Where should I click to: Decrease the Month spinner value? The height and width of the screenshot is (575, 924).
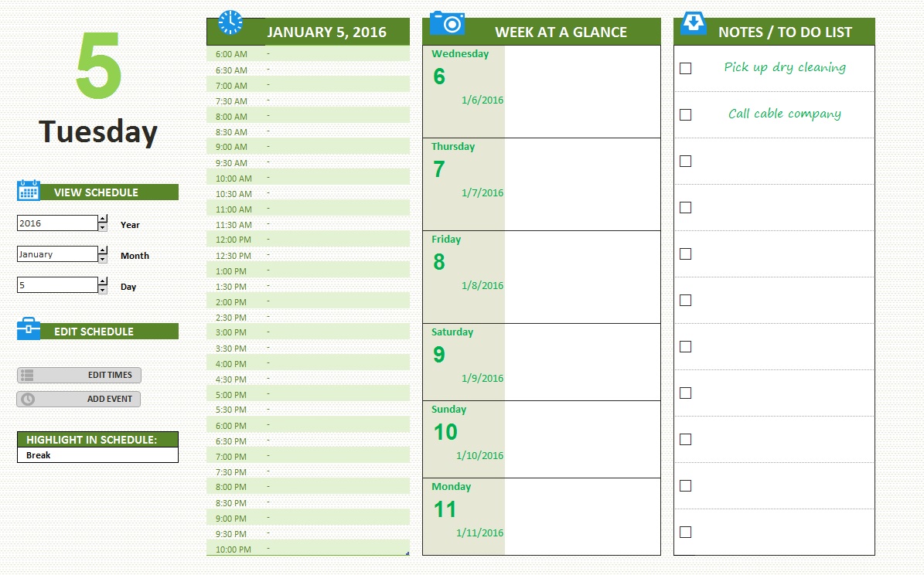coord(103,259)
